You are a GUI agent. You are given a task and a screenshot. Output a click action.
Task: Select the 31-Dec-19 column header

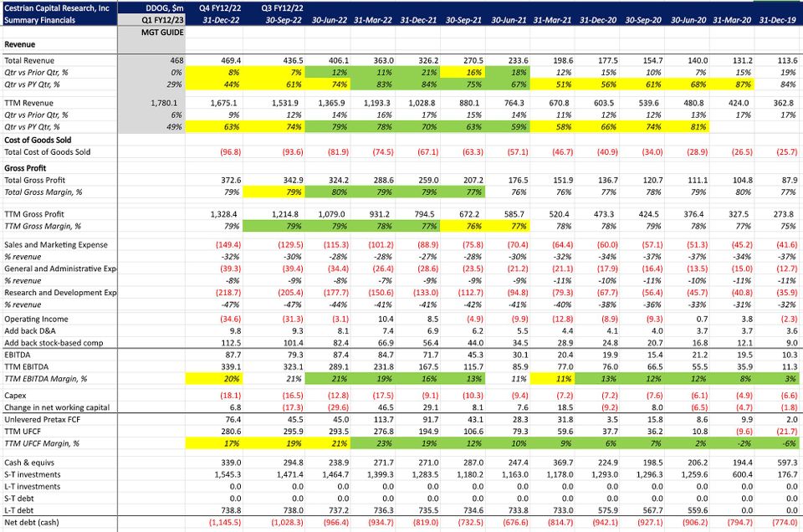[x=779, y=20]
